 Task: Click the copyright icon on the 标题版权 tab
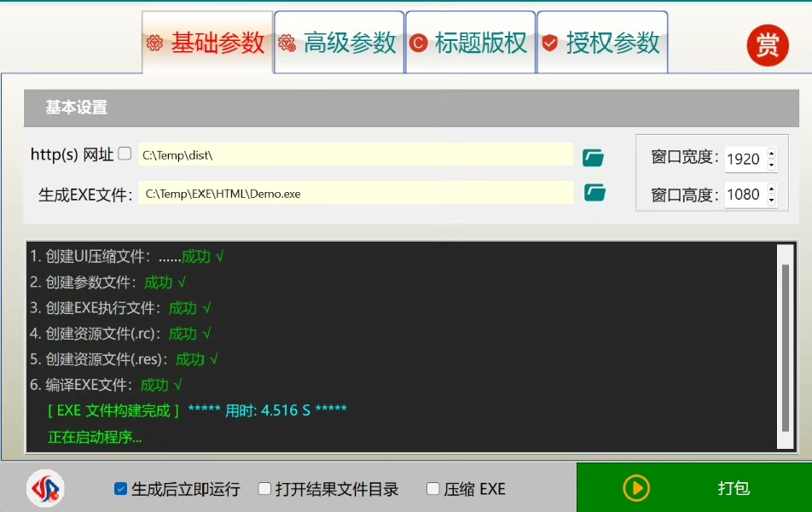coord(419,43)
